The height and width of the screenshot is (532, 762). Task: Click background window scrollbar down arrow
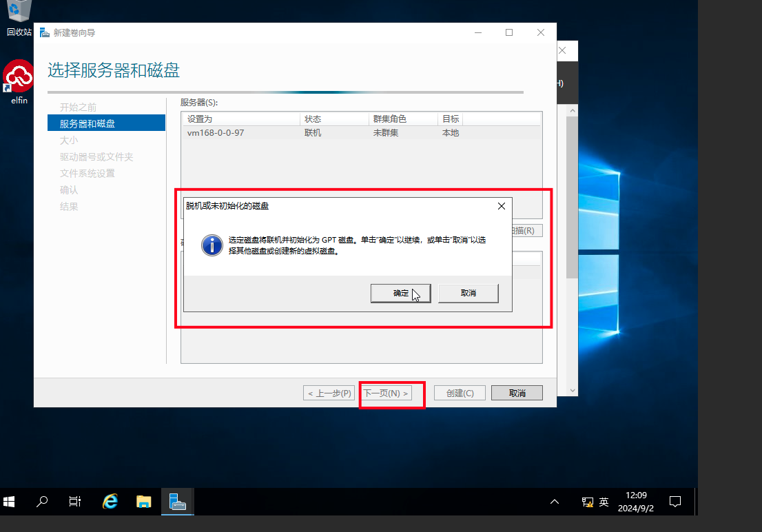(573, 391)
